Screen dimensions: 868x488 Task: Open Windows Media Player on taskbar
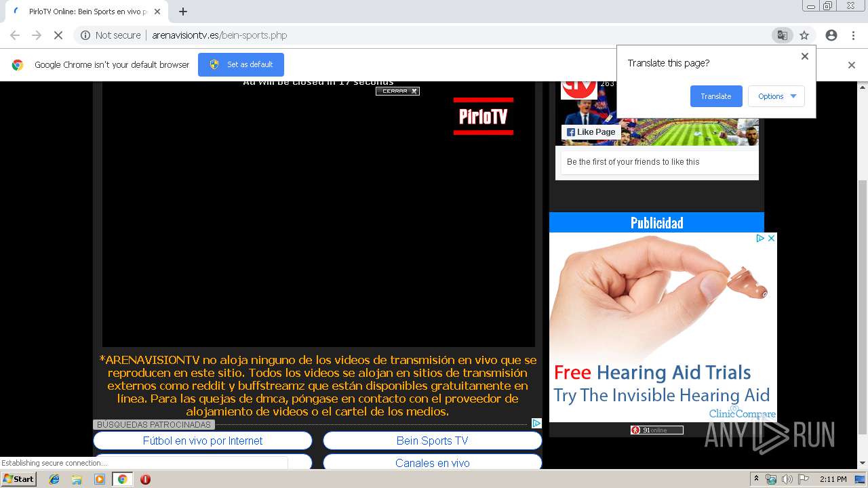pyautogui.click(x=100, y=479)
